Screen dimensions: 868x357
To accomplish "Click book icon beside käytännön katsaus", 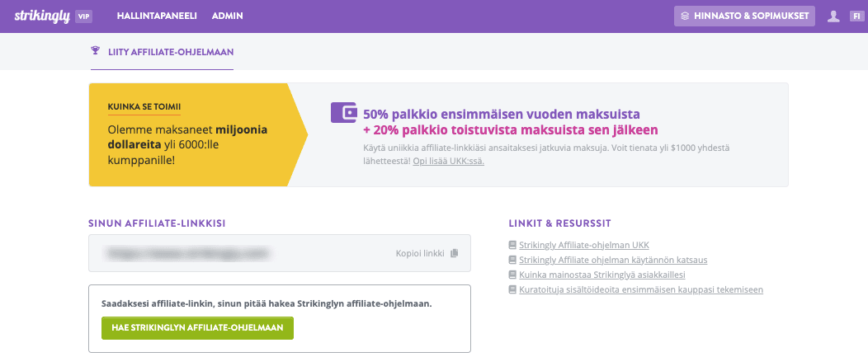I will pos(512,260).
